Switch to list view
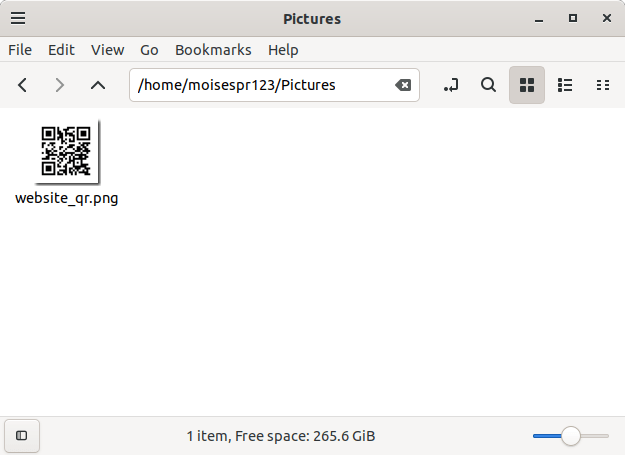The image size is (625, 455). [x=565, y=85]
